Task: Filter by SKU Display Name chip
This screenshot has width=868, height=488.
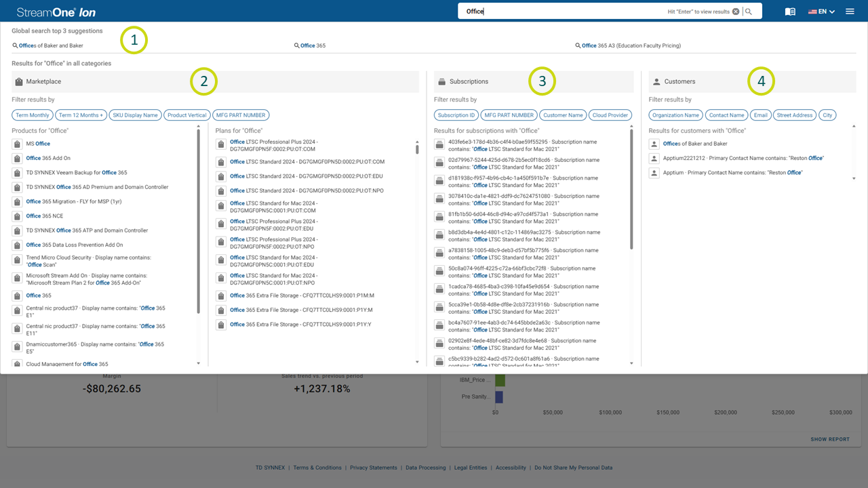Action: pyautogui.click(x=135, y=115)
